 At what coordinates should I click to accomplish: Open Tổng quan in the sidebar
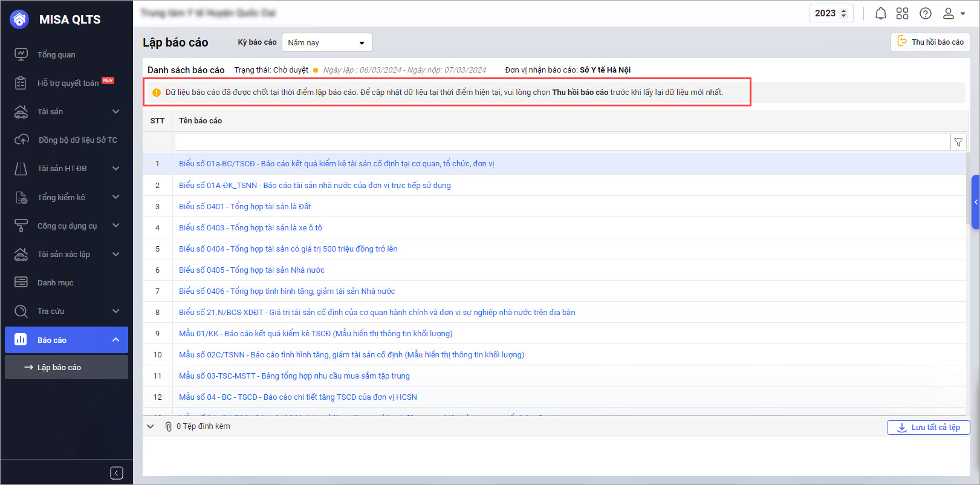coord(56,54)
